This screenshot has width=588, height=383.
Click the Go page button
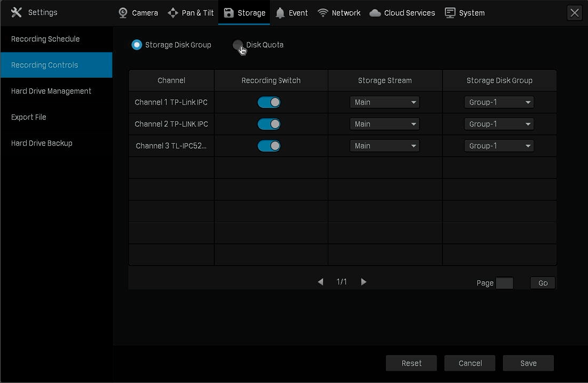point(543,283)
